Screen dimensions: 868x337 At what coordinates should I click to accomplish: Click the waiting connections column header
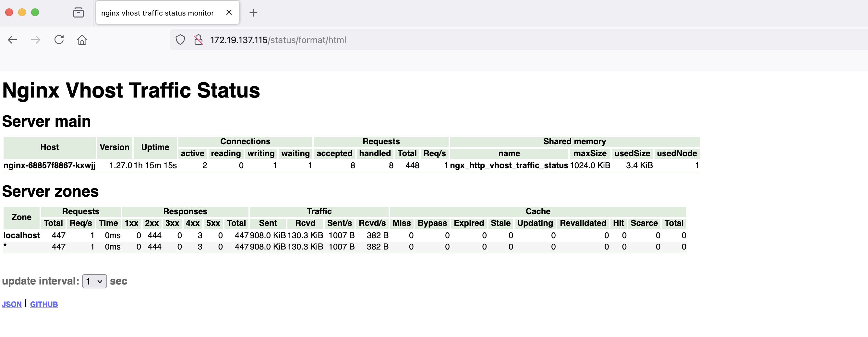coord(295,154)
